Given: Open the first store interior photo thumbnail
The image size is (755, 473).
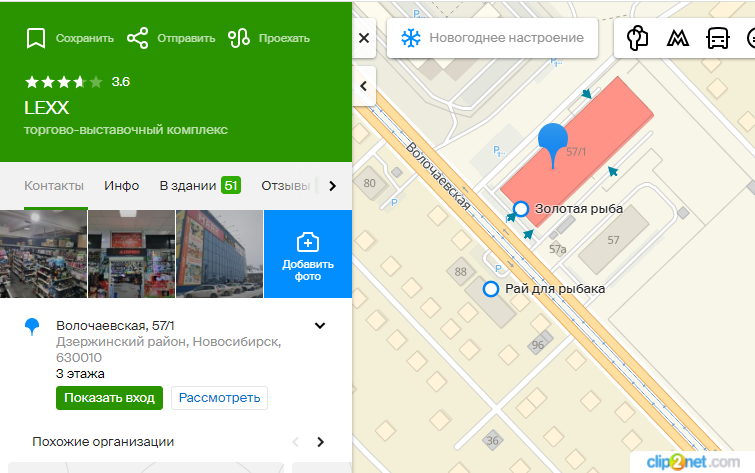Looking at the screenshot, I should click(x=43, y=254).
